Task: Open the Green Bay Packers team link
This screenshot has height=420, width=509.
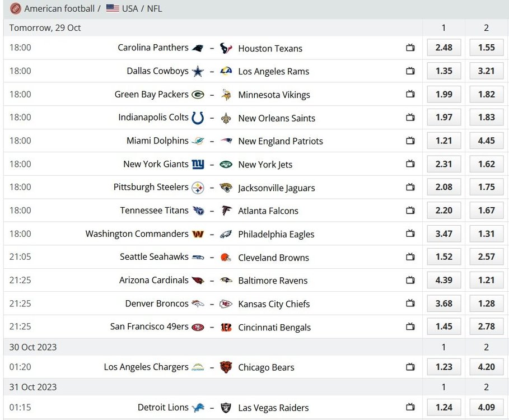Action: (151, 95)
